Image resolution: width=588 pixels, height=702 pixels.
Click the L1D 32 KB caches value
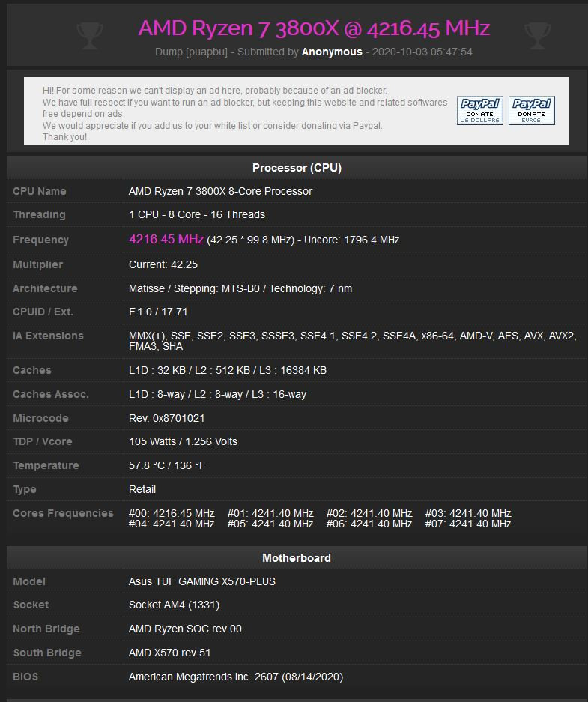point(228,370)
